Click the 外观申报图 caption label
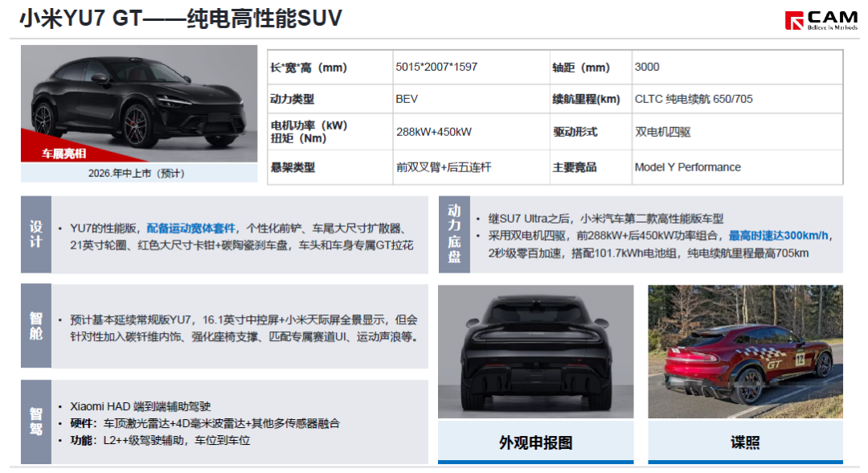 click(536, 442)
